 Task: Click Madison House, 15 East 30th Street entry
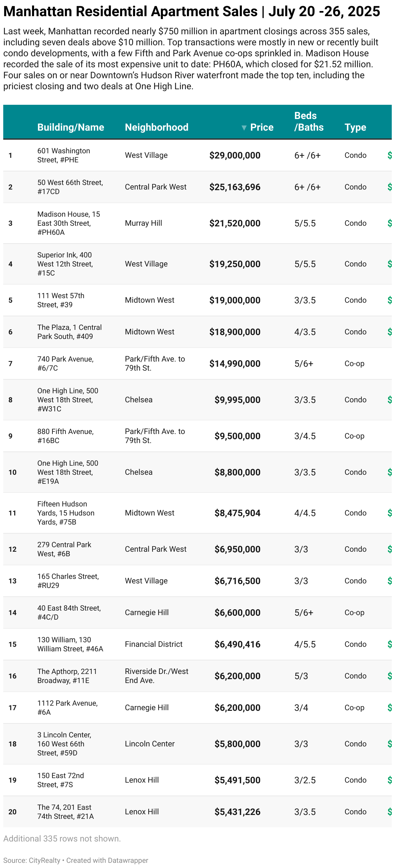68,223
